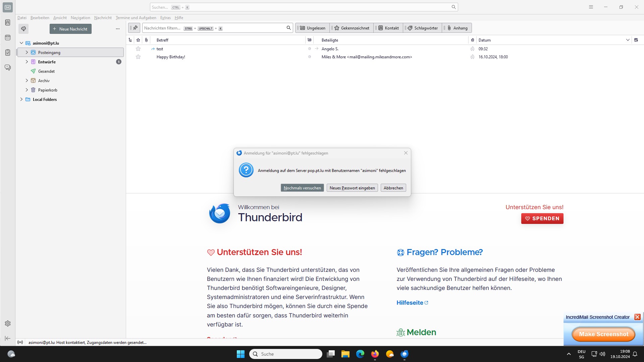Click the global Suchen search box
The image size is (644, 362).
click(x=304, y=7)
